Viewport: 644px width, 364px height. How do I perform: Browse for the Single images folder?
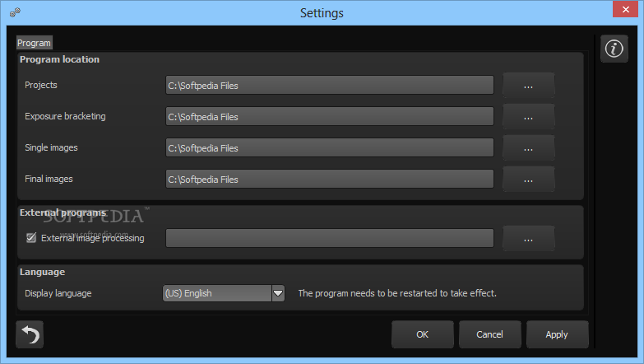click(x=528, y=148)
